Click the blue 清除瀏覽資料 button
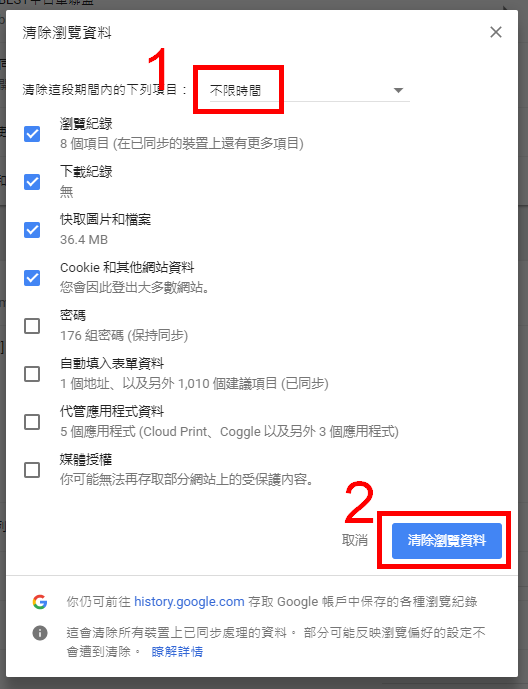 pyautogui.click(x=447, y=540)
